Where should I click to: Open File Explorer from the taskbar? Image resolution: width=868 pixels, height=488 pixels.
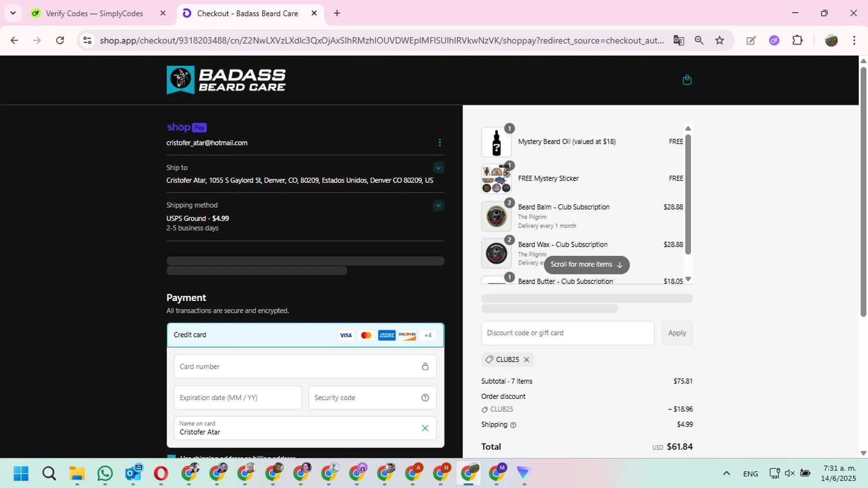(x=77, y=474)
